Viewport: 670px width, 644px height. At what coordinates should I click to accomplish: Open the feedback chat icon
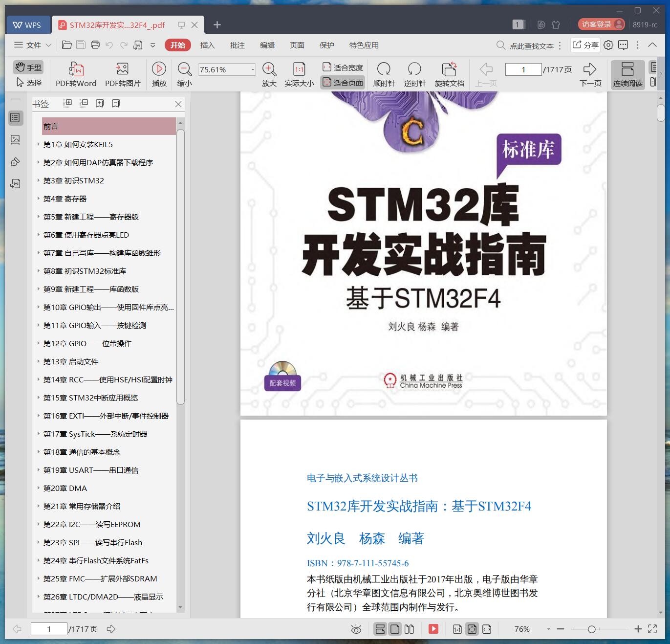pyautogui.click(x=623, y=45)
